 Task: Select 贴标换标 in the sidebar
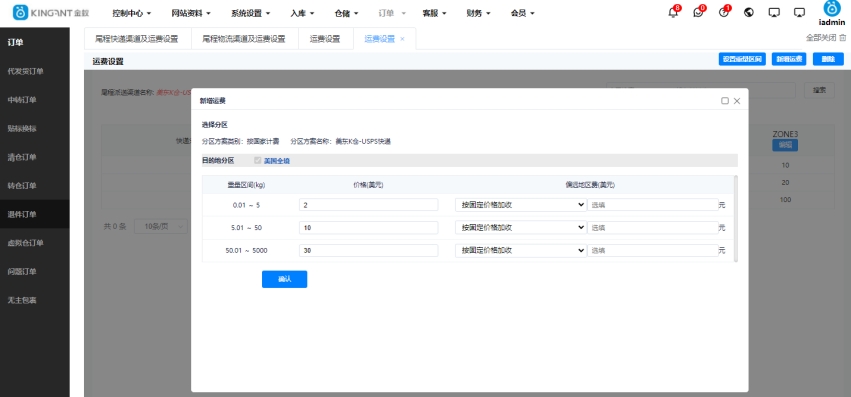35,129
